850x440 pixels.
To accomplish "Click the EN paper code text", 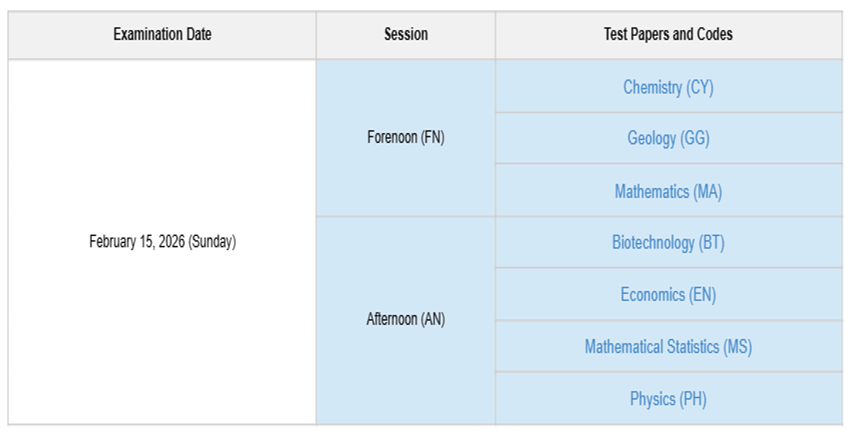I will coord(703,295).
